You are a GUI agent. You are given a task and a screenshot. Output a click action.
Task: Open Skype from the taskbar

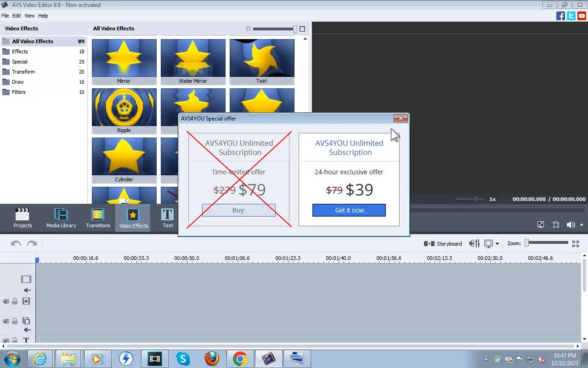point(183,359)
